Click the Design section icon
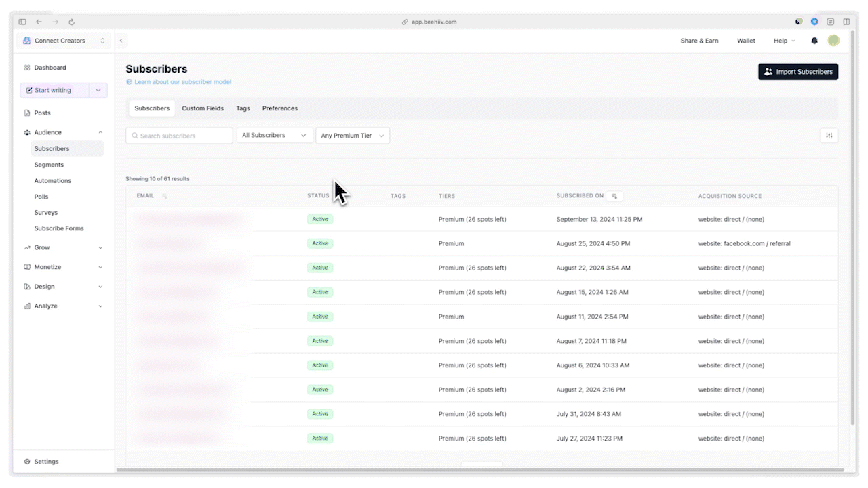The image size is (868, 488). [27, 287]
